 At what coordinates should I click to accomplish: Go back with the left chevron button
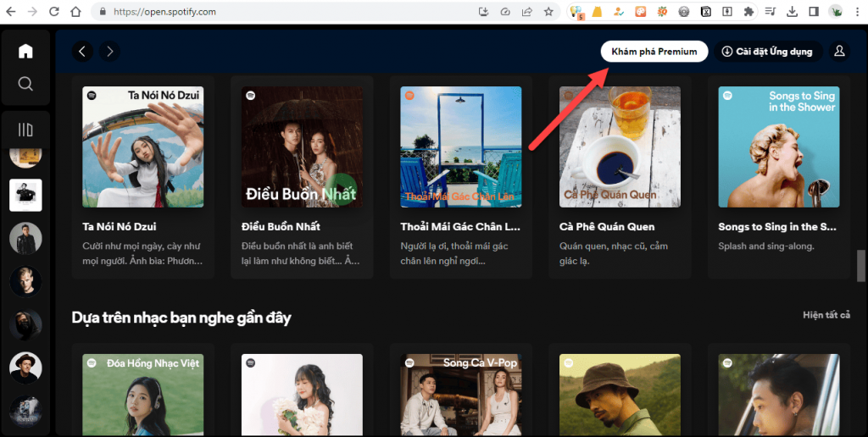pos(82,52)
